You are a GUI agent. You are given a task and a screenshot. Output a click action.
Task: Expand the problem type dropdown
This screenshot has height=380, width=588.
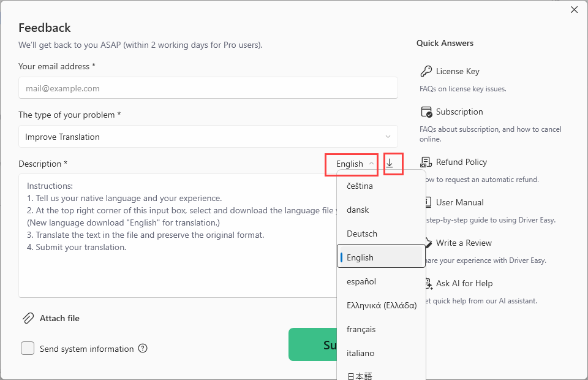tap(208, 137)
